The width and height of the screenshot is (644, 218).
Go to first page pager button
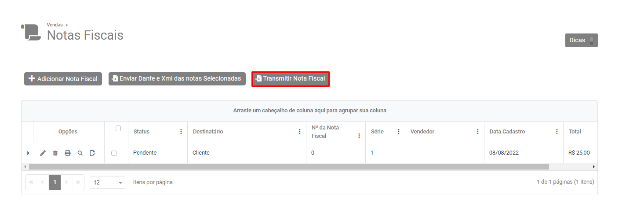tap(31, 182)
